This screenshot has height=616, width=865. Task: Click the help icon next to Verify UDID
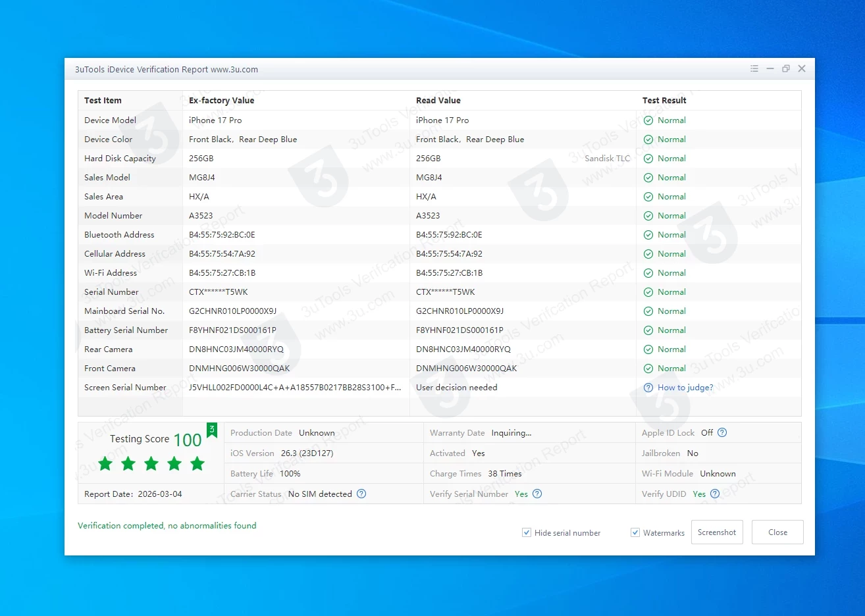coord(715,494)
